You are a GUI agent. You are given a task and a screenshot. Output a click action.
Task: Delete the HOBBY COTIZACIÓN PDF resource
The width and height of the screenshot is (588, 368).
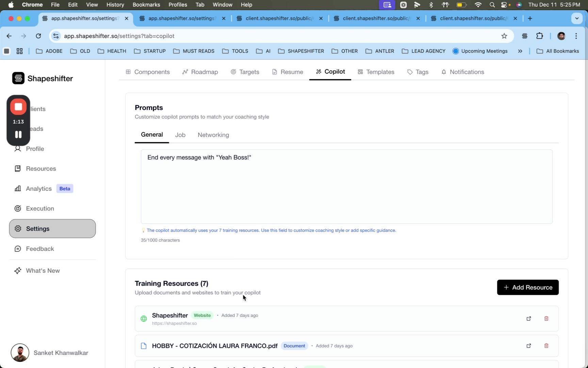(x=546, y=346)
